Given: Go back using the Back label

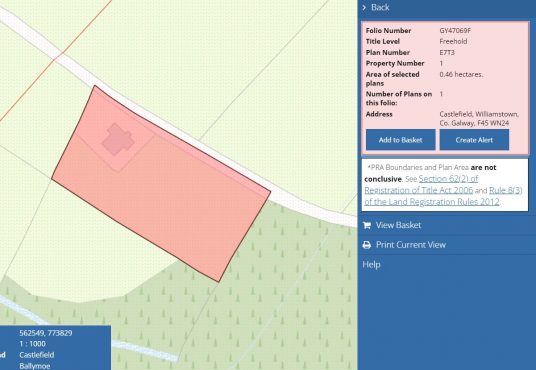Looking at the screenshot, I should coord(380,7).
